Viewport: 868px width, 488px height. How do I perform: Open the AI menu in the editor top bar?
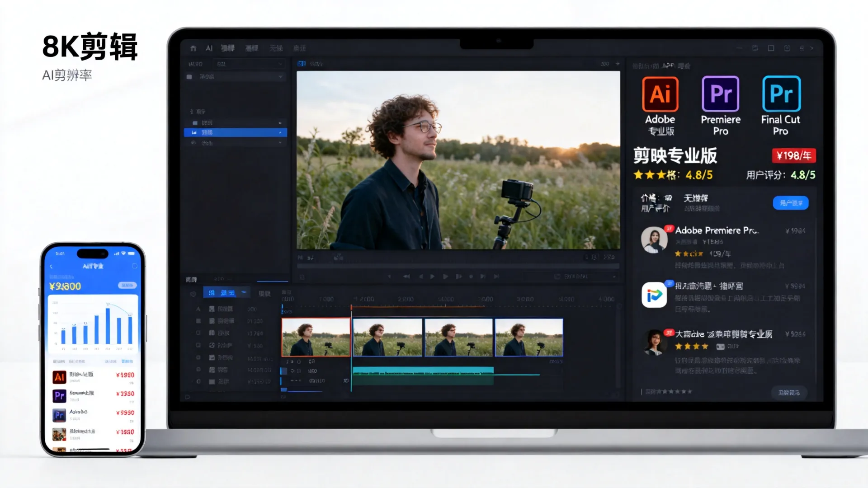coord(209,48)
